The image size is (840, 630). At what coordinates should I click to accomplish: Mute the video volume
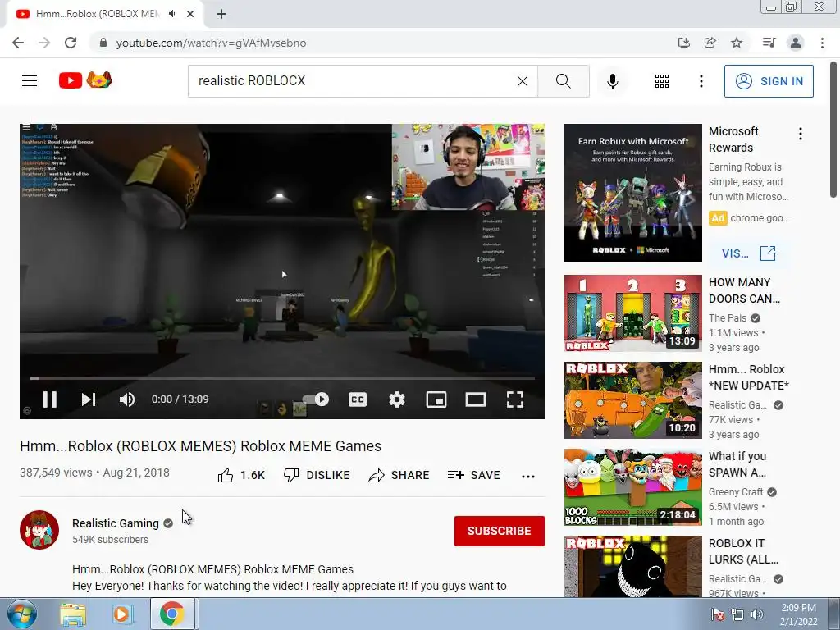127,399
